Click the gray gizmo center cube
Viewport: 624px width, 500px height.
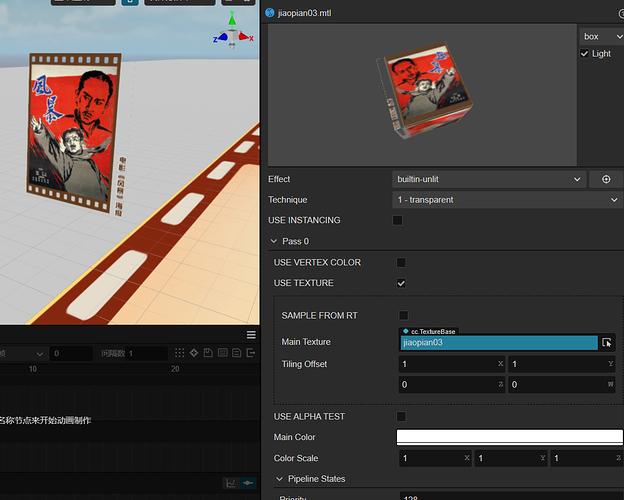point(232,35)
